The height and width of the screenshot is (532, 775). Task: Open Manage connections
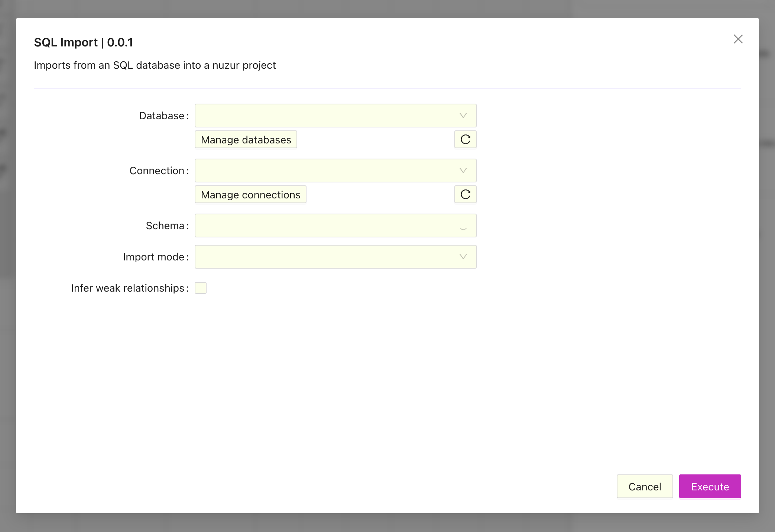point(250,194)
